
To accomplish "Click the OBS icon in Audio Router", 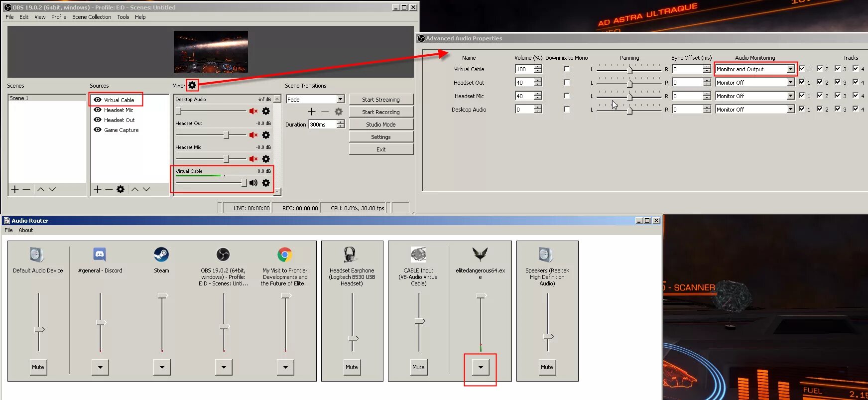I will 223,255.
